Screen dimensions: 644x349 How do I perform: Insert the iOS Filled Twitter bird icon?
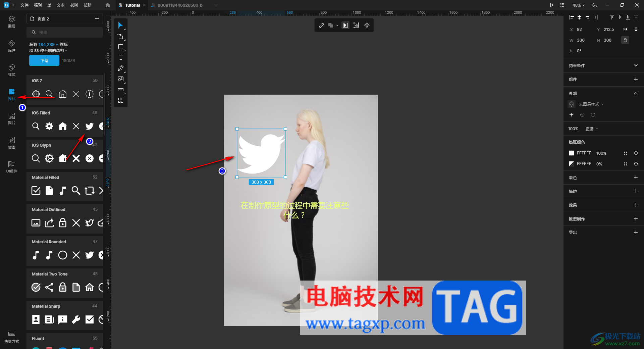[x=90, y=126]
